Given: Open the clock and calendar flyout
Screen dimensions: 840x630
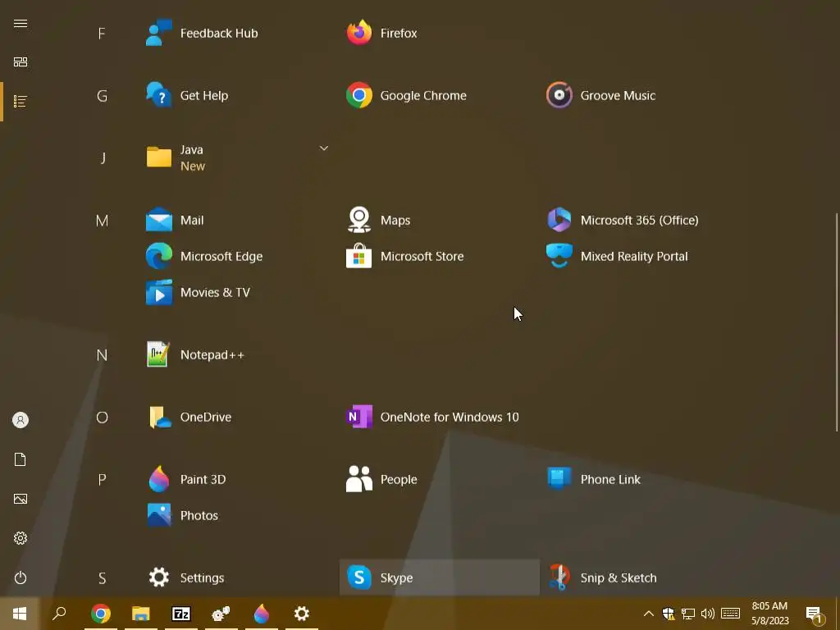Looking at the screenshot, I should click(769, 614).
